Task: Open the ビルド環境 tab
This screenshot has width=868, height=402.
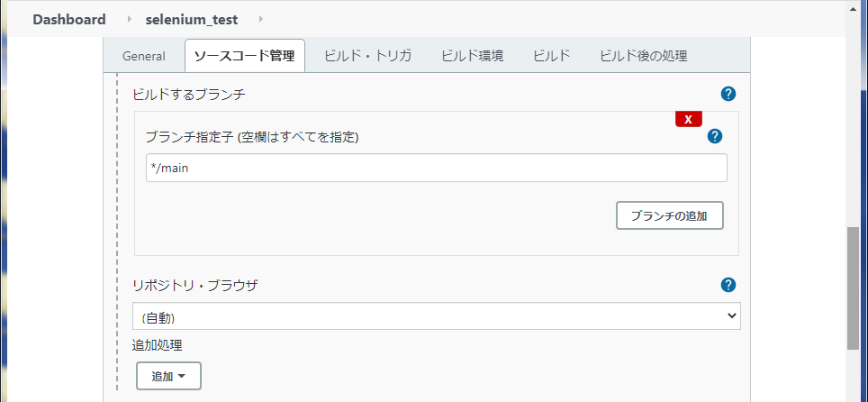Action: (x=473, y=56)
